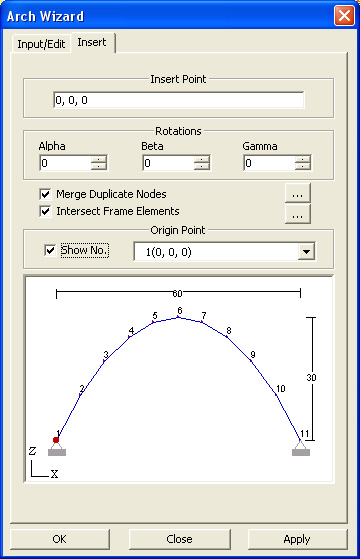Click the Insert Point coordinates field

(179, 100)
